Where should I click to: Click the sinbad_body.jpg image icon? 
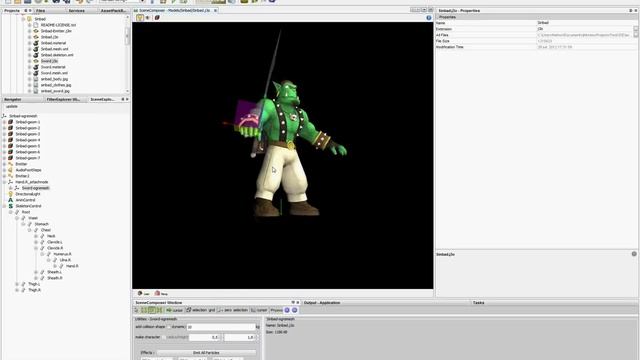point(36,79)
